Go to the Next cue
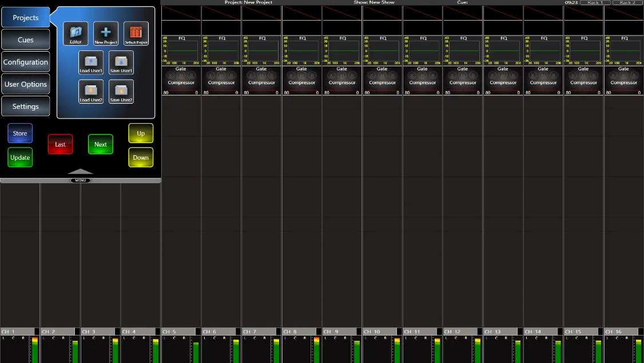This screenshot has height=363, width=644. pyautogui.click(x=100, y=144)
